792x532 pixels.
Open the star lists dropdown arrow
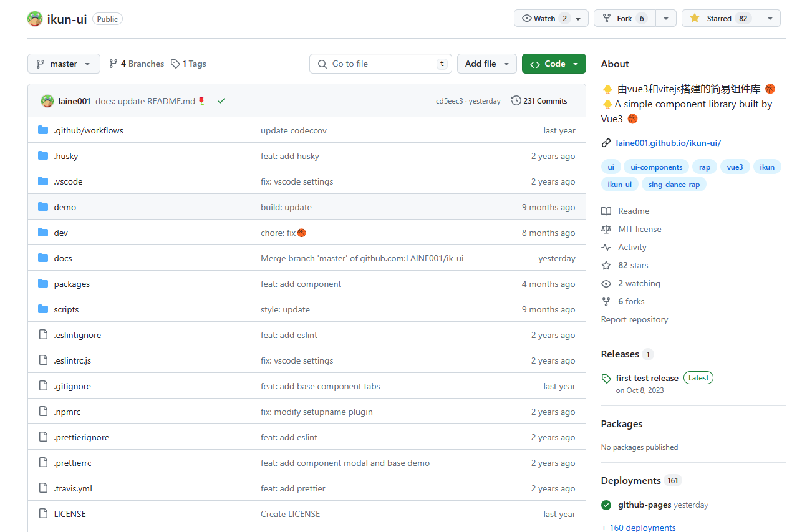click(x=770, y=19)
